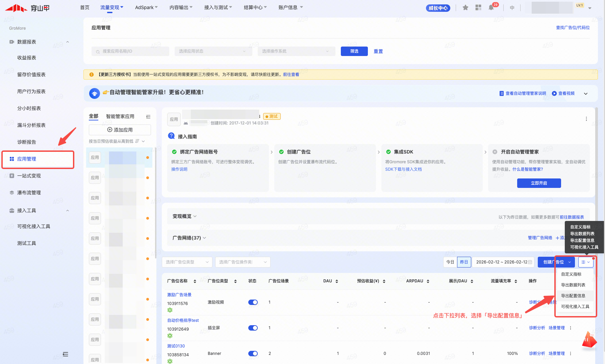This screenshot has height=364, width=605.
Task: Select 导出配置信息 from dropdown menu
Action: (573, 296)
